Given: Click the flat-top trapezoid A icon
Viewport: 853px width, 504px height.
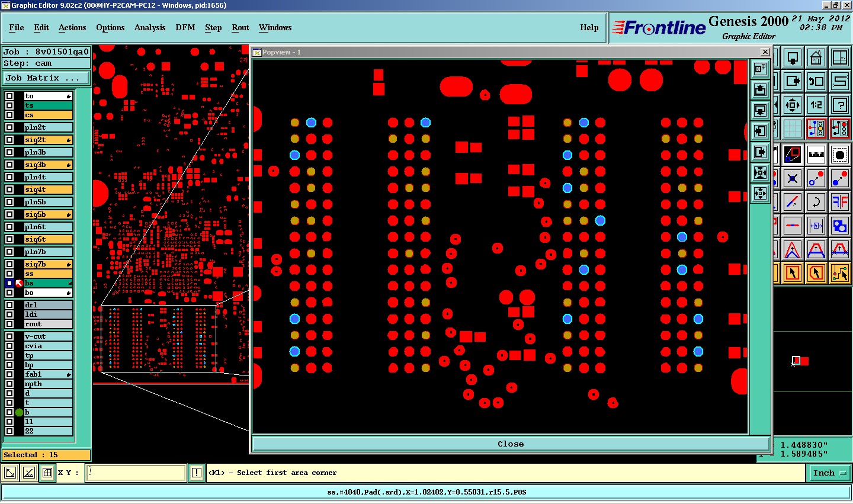Looking at the screenshot, I should pyautogui.click(x=816, y=249).
